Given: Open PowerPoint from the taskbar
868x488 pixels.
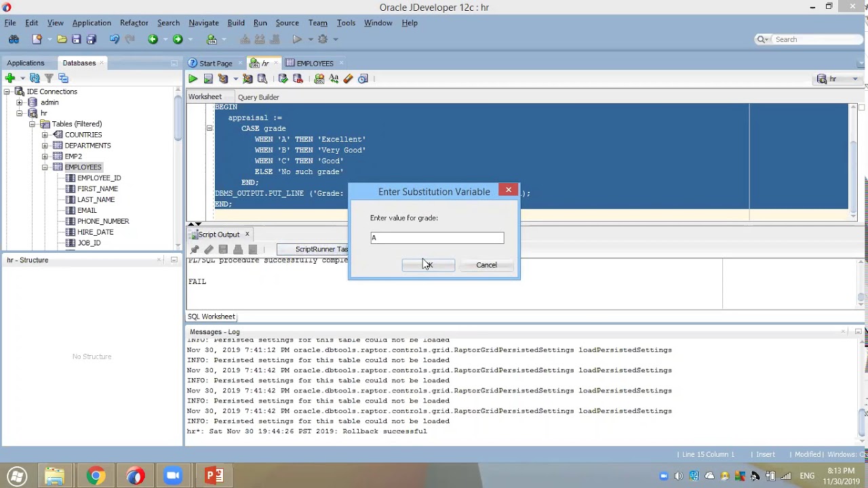Looking at the screenshot, I should coord(214,476).
